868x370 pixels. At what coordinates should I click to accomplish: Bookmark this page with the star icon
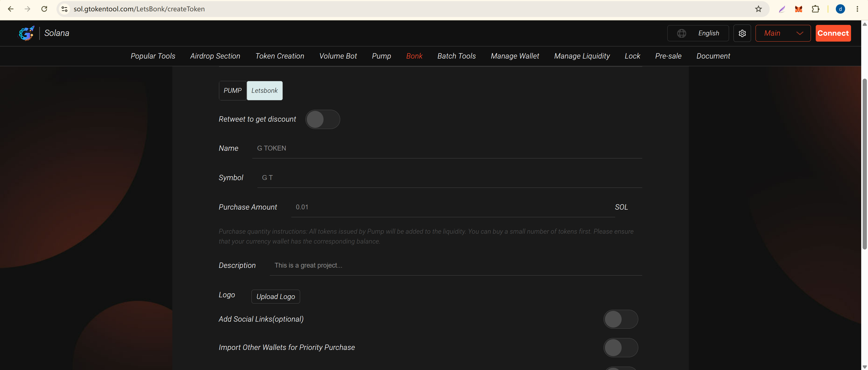click(758, 9)
